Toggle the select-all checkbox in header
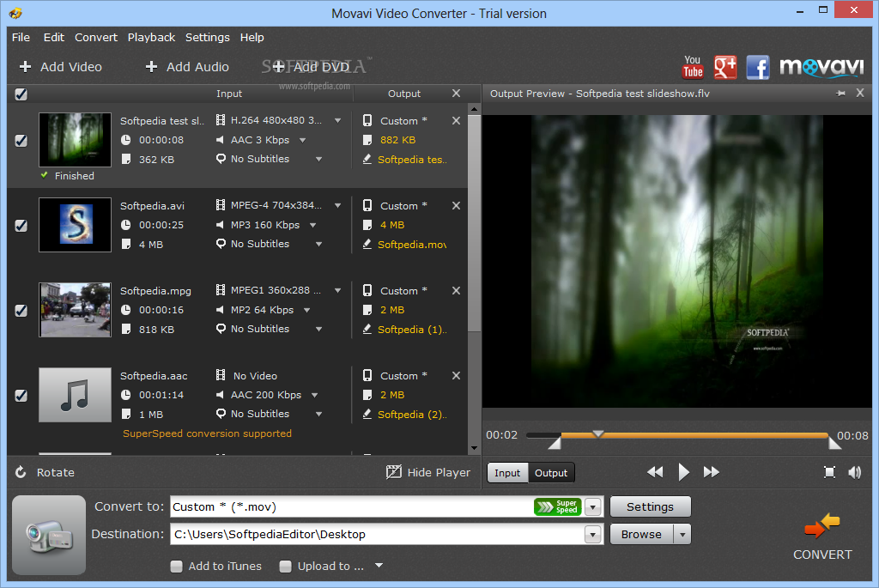Image resolution: width=879 pixels, height=588 pixels. pos(21,94)
